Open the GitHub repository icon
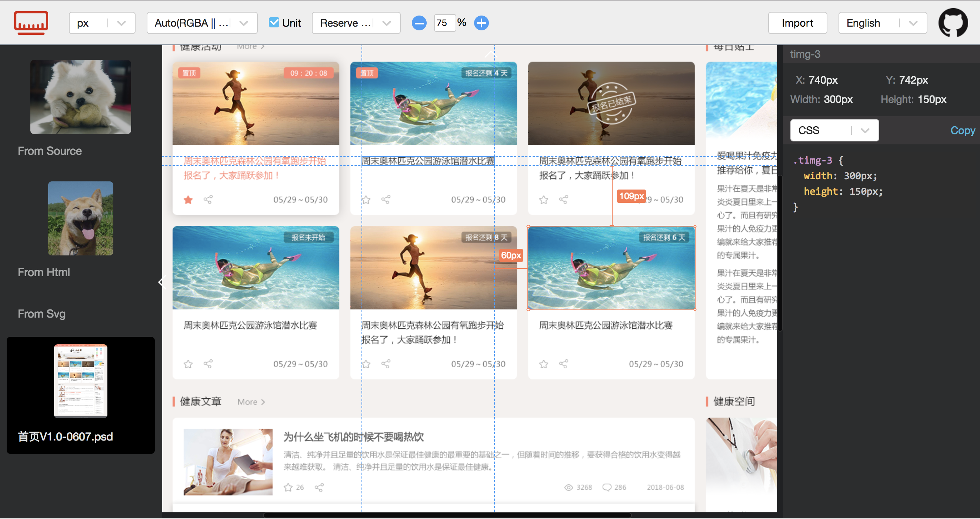Image resolution: width=980 pixels, height=519 pixels. coord(953,23)
